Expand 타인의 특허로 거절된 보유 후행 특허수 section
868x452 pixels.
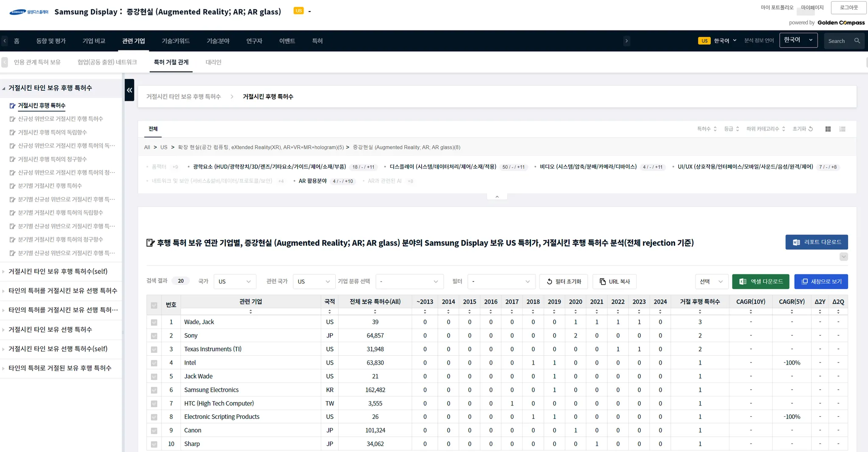[60, 368]
